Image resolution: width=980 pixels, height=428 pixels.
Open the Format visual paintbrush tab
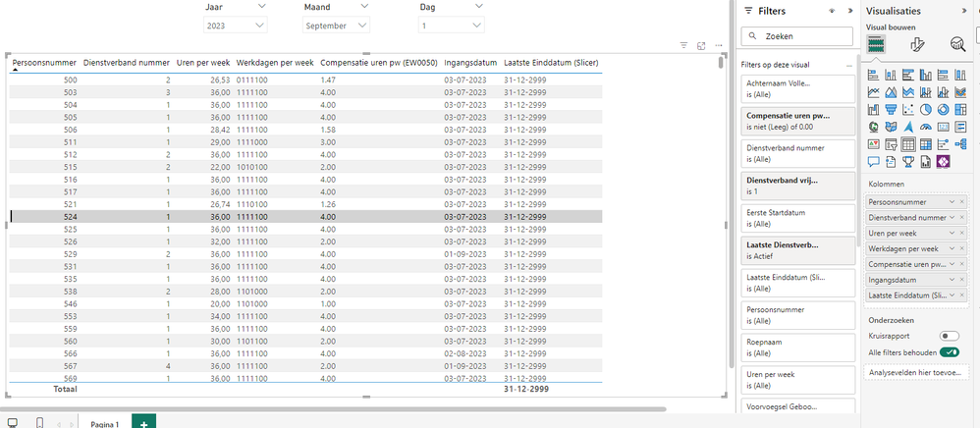pyautogui.click(x=917, y=44)
